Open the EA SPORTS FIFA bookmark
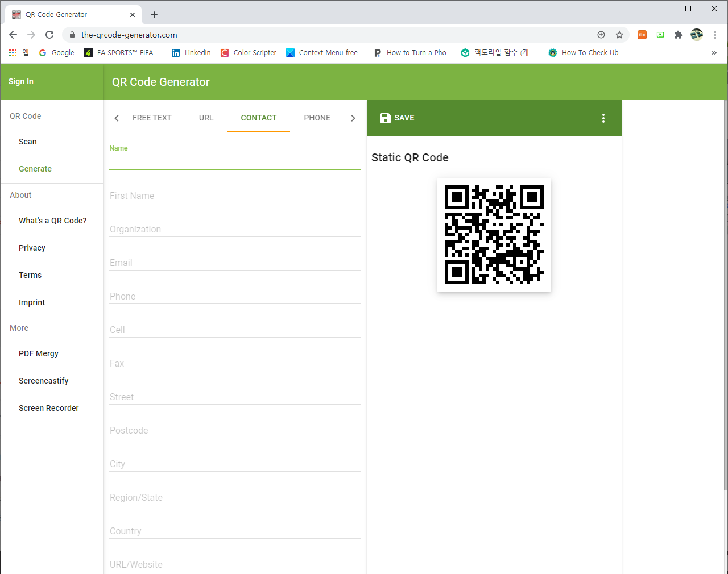This screenshot has width=728, height=574. (121, 52)
